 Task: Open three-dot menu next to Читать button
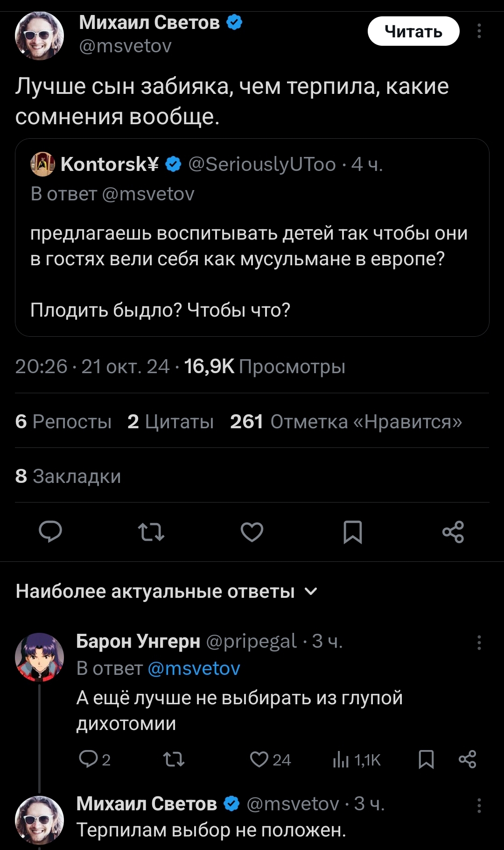tap(479, 31)
